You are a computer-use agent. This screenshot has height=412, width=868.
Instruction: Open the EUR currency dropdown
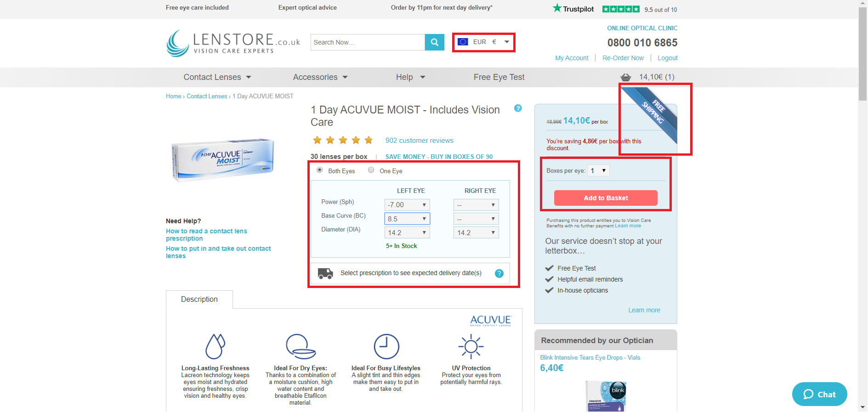484,42
